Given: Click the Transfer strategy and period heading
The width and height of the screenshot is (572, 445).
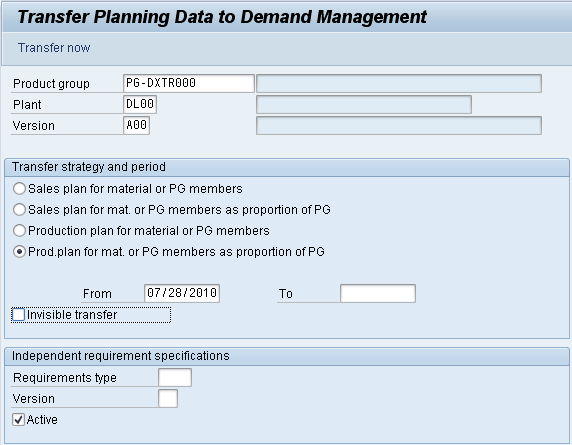Looking at the screenshot, I should (x=89, y=167).
